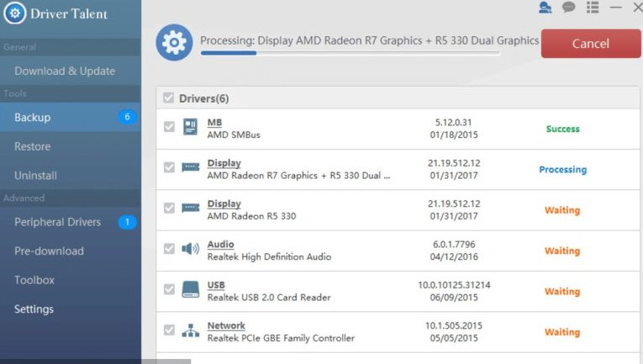The width and height of the screenshot is (643, 364).
Task: Cancel the driver backup process
Action: tap(591, 44)
